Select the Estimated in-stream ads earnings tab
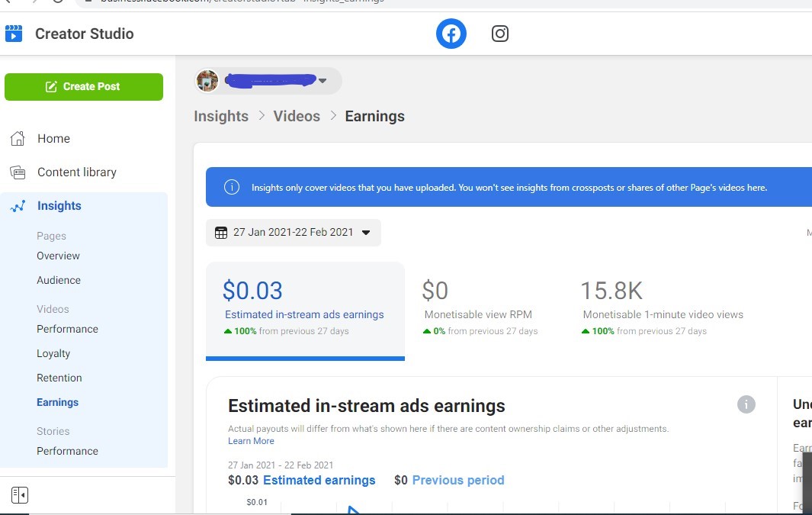 pyautogui.click(x=305, y=311)
